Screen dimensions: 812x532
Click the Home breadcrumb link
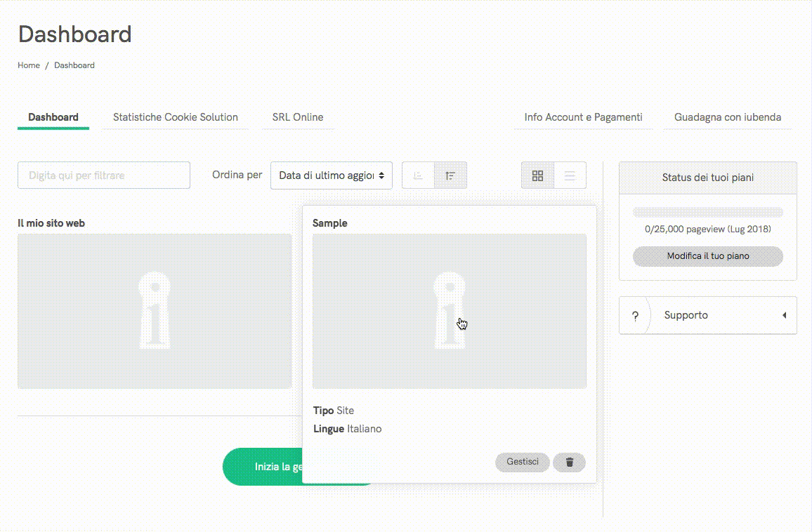click(29, 65)
